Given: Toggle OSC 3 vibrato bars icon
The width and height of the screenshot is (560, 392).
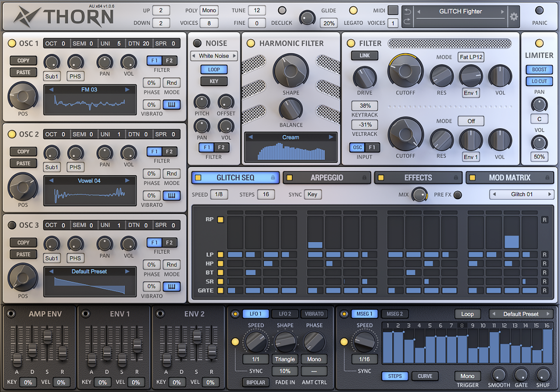Looking at the screenshot, I should (x=171, y=286).
